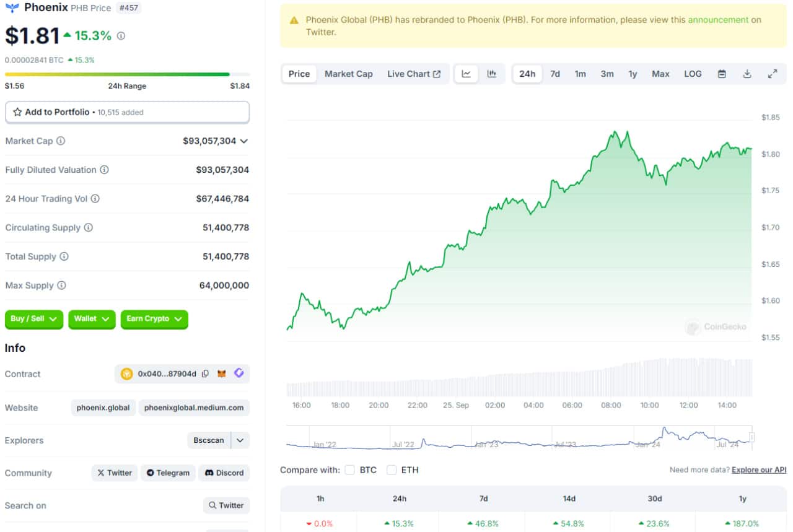Image resolution: width=793 pixels, height=532 pixels.
Task: Select Max time range
Action: click(x=660, y=74)
